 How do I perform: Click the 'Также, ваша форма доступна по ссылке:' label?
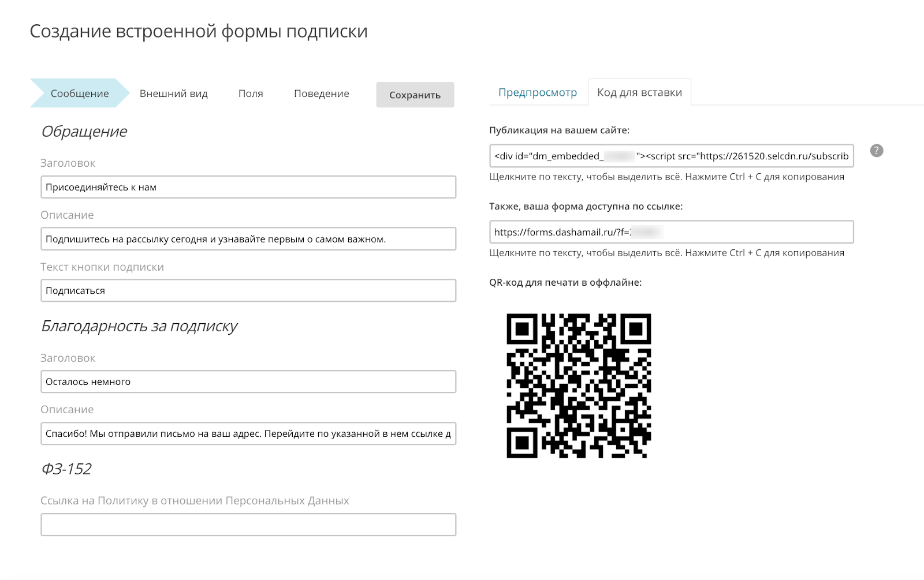(586, 207)
